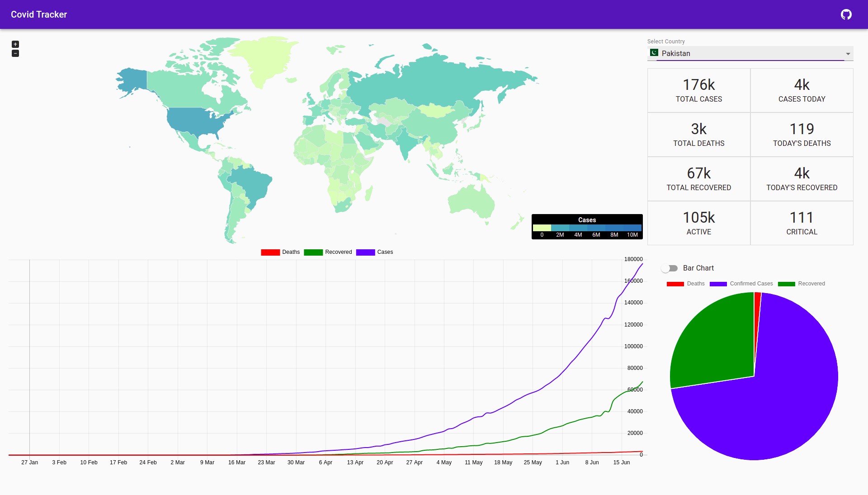Screen dimensions: 868x495
Task: Click the Pakistan flag icon
Action: [654, 53]
